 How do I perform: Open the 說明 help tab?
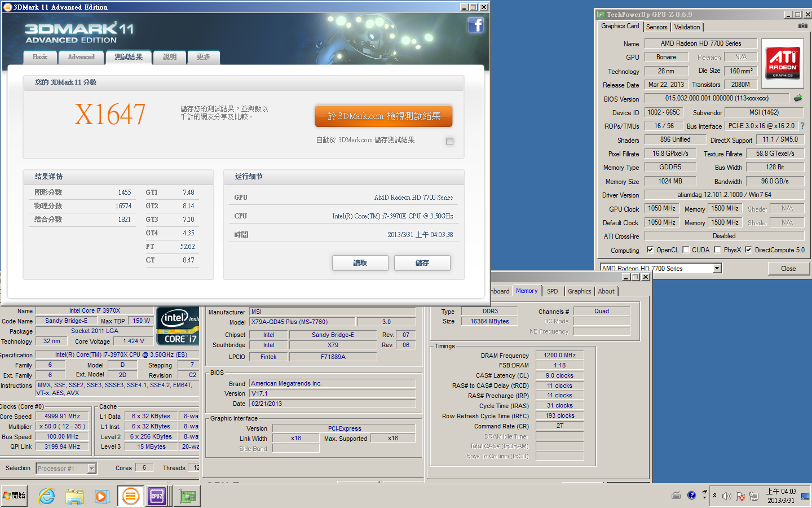pyautogui.click(x=170, y=57)
